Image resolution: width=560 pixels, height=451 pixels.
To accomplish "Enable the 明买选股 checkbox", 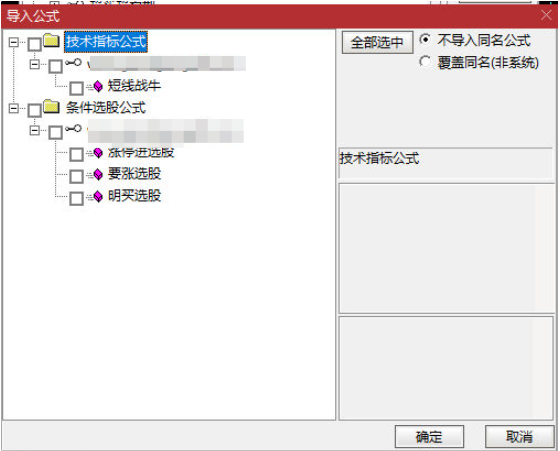I will [x=76, y=199].
